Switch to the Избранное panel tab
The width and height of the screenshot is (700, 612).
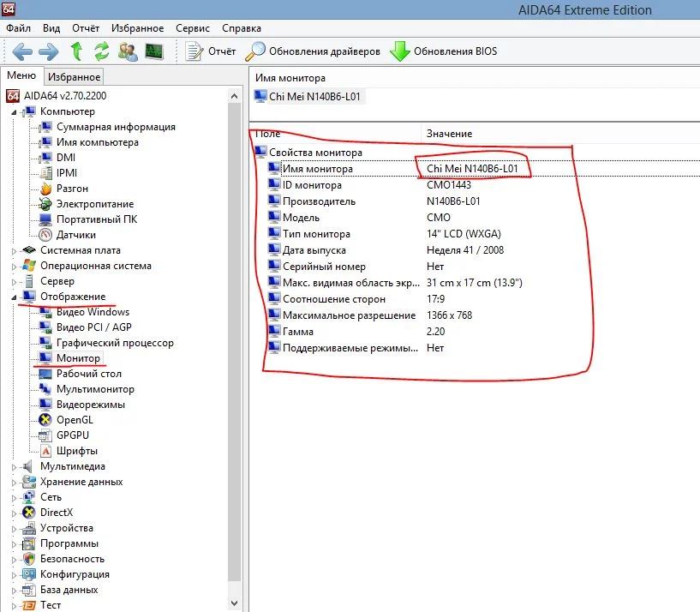[x=74, y=77]
